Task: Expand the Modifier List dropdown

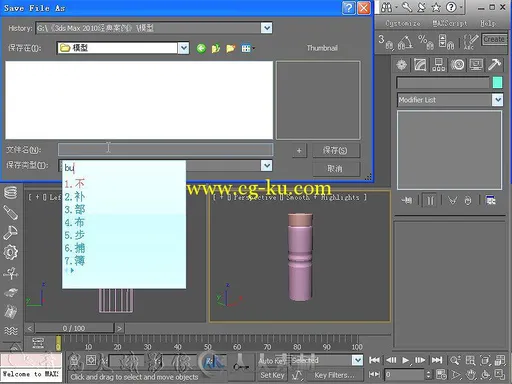Action: [x=498, y=100]
